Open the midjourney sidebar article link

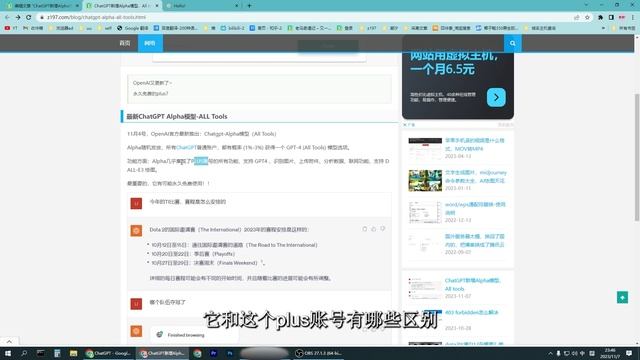click(476, 176)
